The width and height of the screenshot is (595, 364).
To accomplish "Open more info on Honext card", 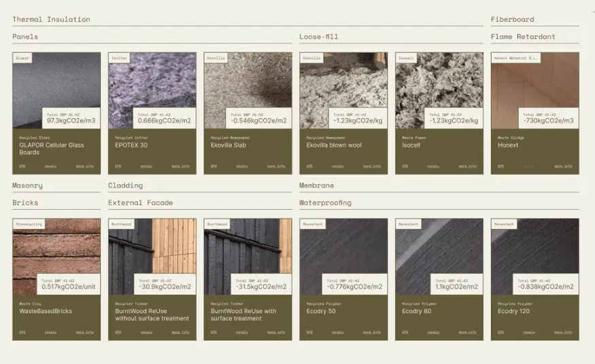I will pos(563,166).
